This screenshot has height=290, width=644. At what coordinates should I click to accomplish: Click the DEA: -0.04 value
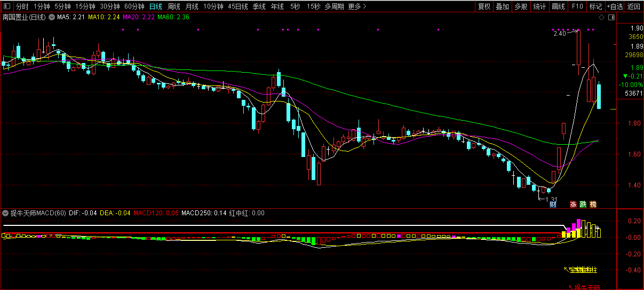click(115, 213)
